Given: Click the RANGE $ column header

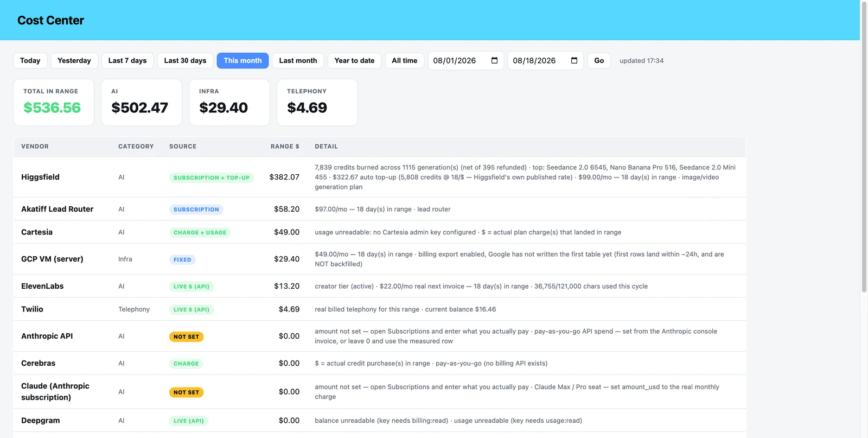Looking at the screenshot, I should tap(285, 147).
